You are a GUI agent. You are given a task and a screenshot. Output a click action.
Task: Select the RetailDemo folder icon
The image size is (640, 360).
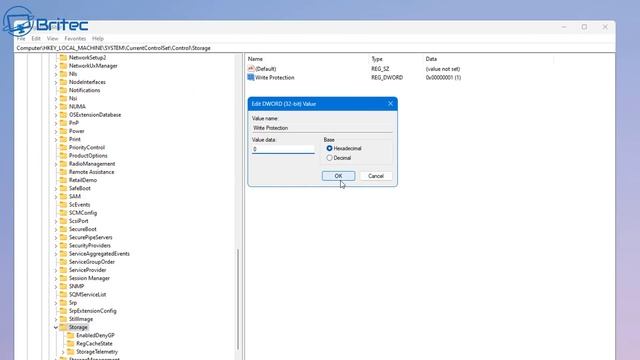[63, 180]
